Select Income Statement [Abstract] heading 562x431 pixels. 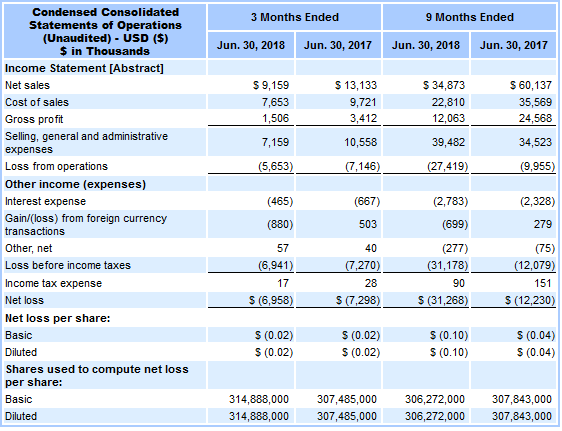click(84, 68)
